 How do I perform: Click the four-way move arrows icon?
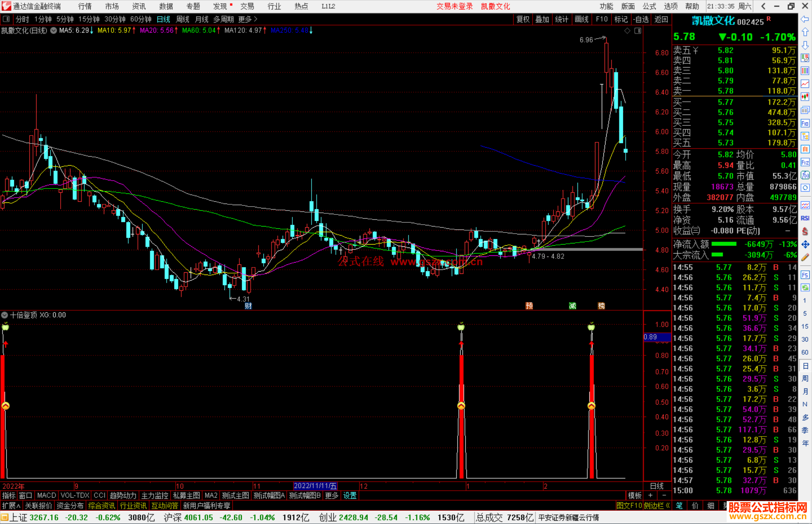[x=805, y=245]
